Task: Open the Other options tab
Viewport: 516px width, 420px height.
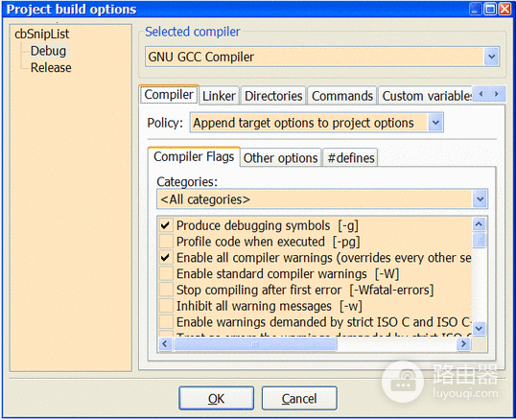Action: [280, 158]
